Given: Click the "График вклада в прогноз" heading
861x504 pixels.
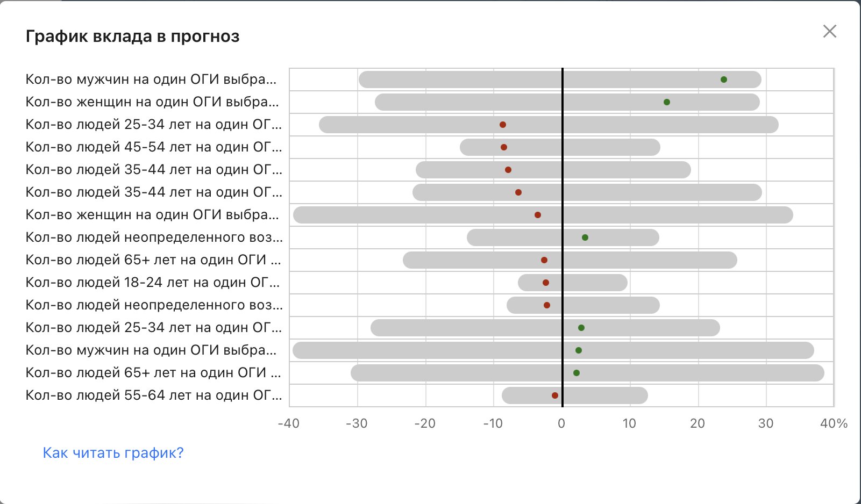Looking at the screenshot, I should [x=133, y=37].
